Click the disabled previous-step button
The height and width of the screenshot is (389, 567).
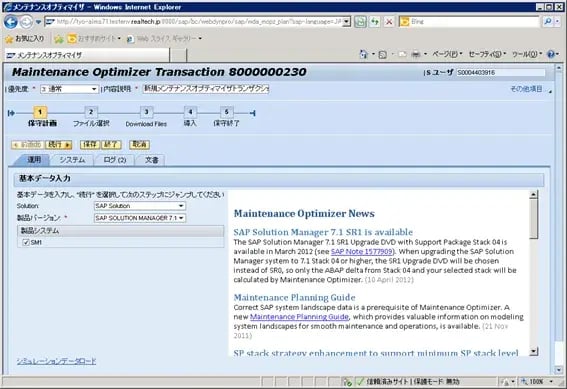coord(28,145)
